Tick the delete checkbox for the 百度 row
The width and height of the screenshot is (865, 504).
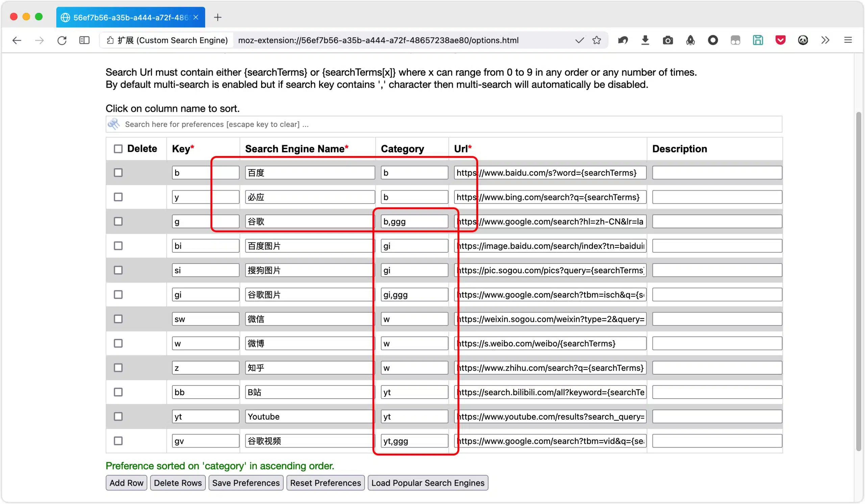tap(118, 173)
